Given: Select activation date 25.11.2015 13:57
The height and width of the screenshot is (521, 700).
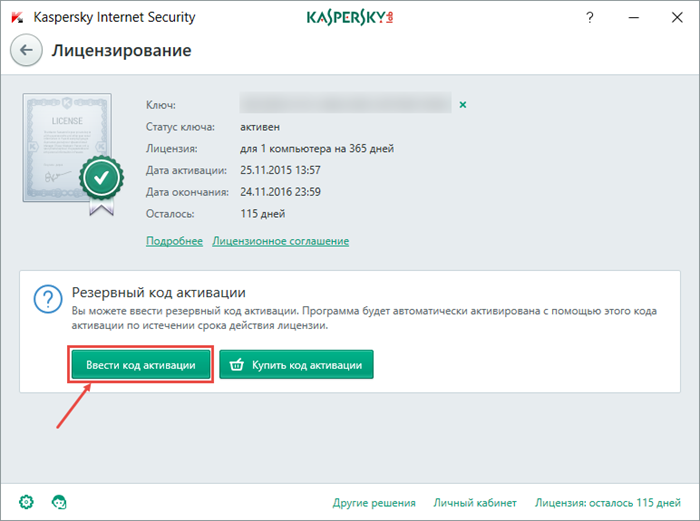Looking at the screenshot, I should tap(280, 170).
